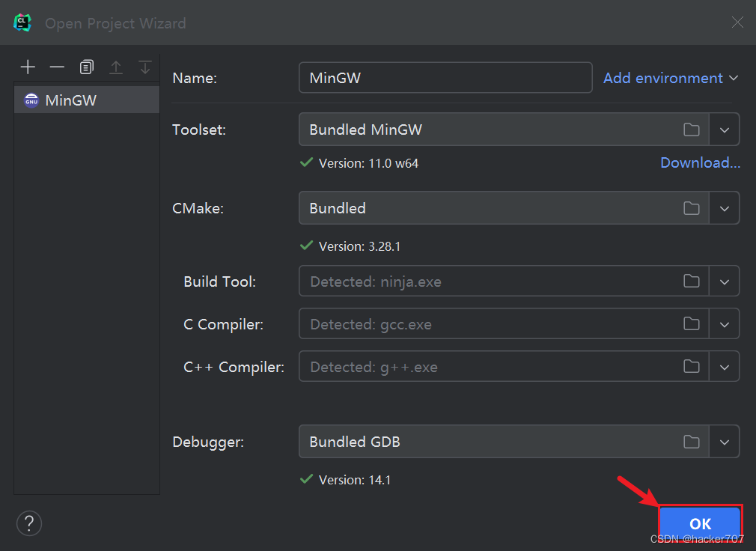Expand the Build Tool dropdown arrow
Image resolution: width=756 pixels, height=551 pixels.
[724, 281]
